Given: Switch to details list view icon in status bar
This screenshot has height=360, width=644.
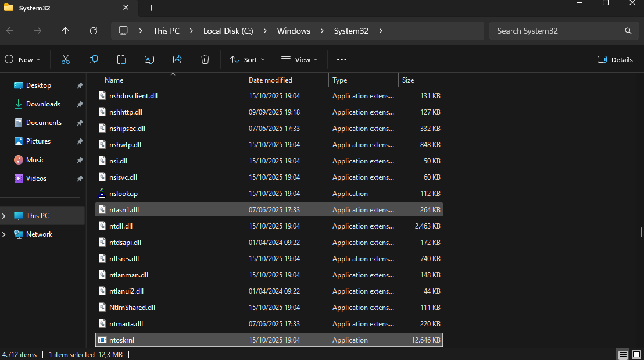Looking at the screenshot, I should coord(622,355).
